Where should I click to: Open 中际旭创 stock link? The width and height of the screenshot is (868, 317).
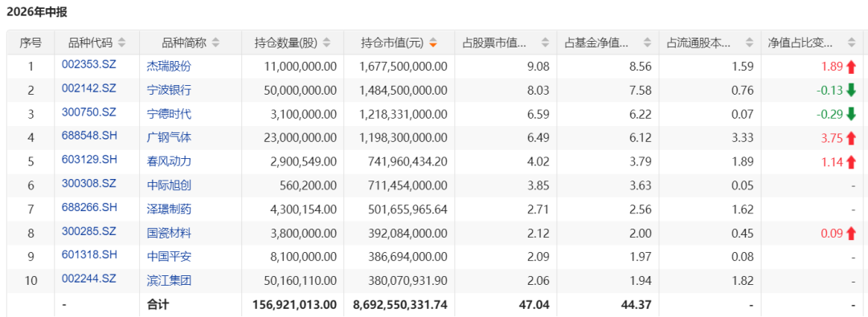pyautogui.click(x=169, y=185)
